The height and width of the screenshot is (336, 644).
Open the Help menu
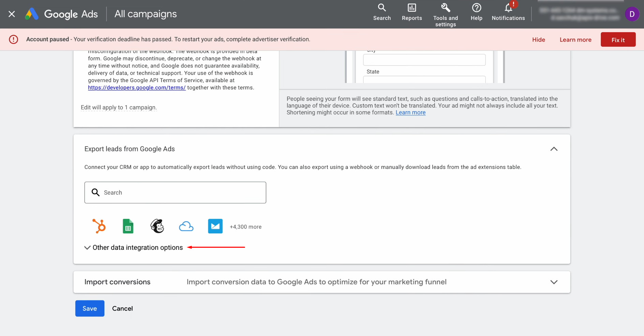[476, 12]
